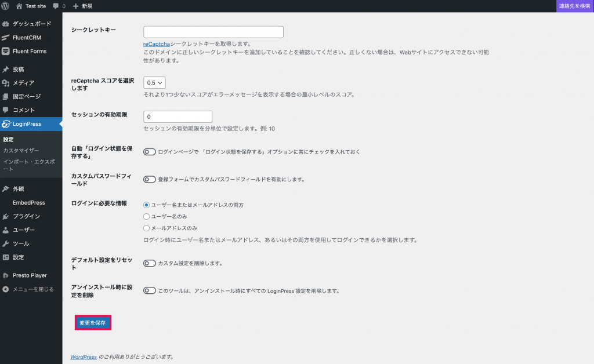594x364 pixels.
Task: Click セッションの有効期限を分単位で設定します description text
Action: (x=209, y=129)
